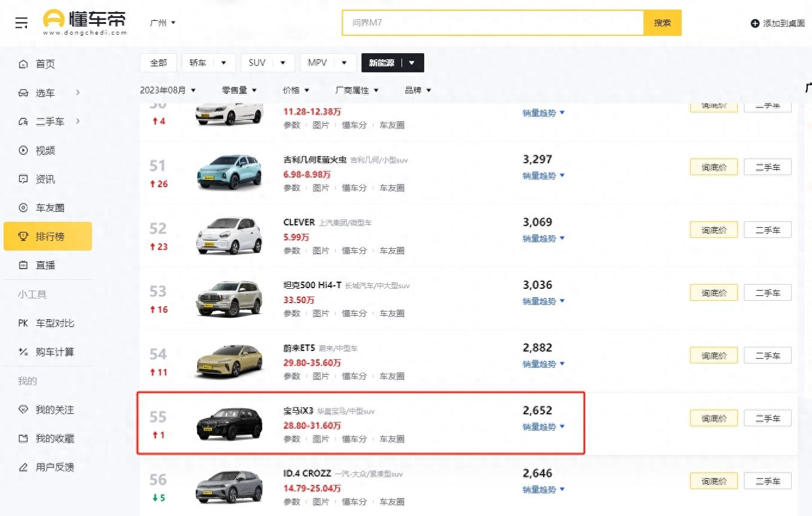Expand 销量趋势 for 吉利几何E萤火虫
The image size is (812, 516).
point(544,176)
